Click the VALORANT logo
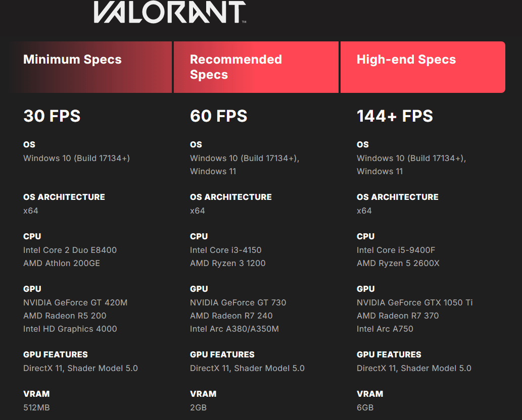 170,12
